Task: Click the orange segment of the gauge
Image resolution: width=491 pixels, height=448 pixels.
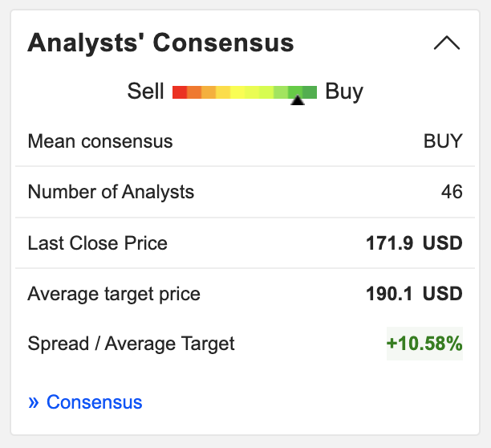Action: click(x=194, y=92)
